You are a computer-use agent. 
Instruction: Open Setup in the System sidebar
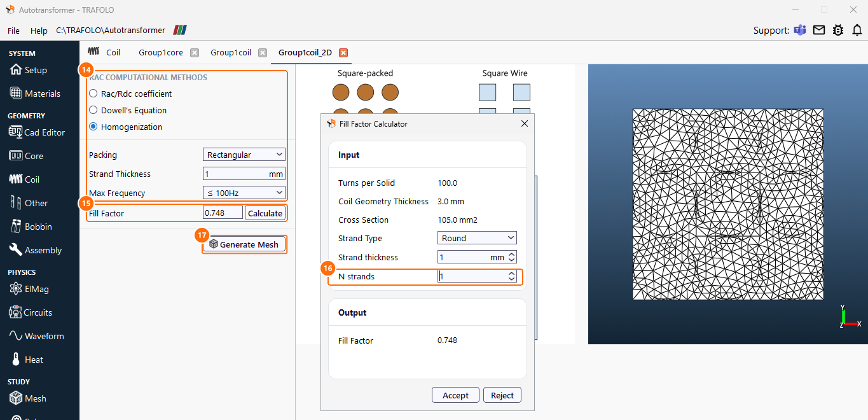click(29, 70)
